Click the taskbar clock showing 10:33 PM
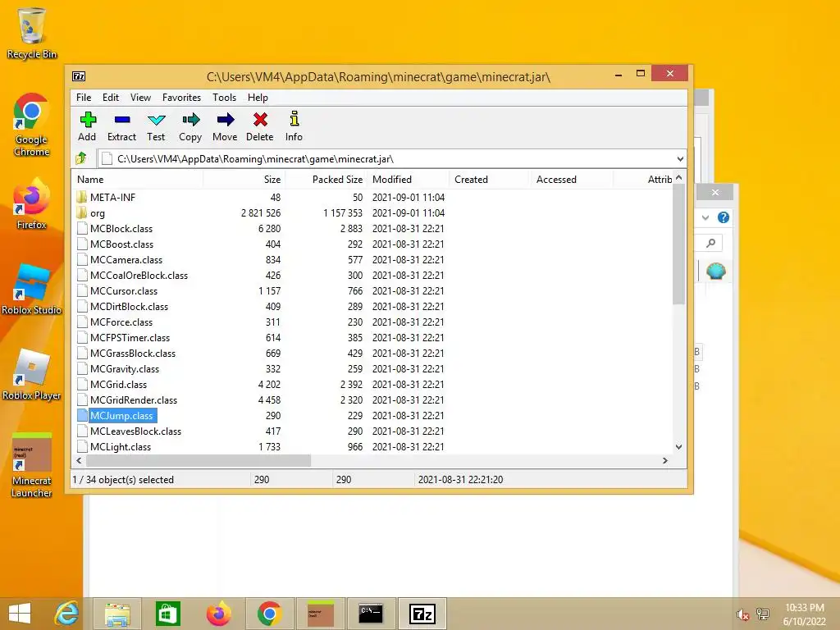This screenshot has height=630, width=840. point(805,614)
